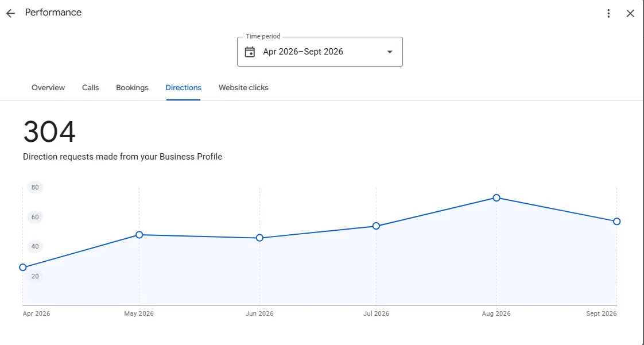
Task: Click the Aug 2026 peak data point
Action: (x=496, y=198)
